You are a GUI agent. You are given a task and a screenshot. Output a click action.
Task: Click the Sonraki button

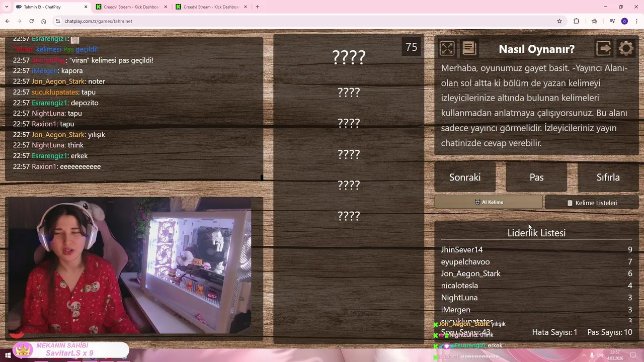coord(465,177)
